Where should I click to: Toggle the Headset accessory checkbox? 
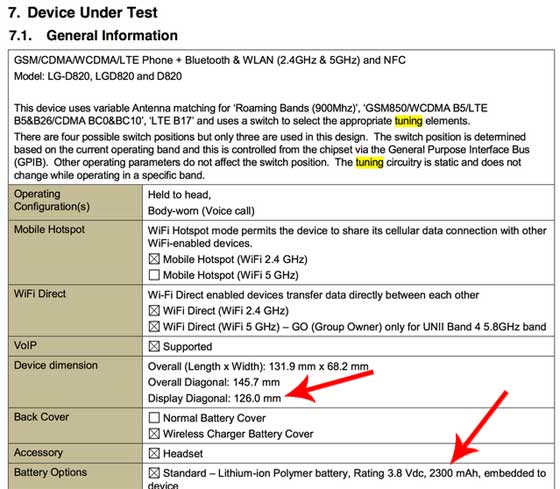point(154,453)
